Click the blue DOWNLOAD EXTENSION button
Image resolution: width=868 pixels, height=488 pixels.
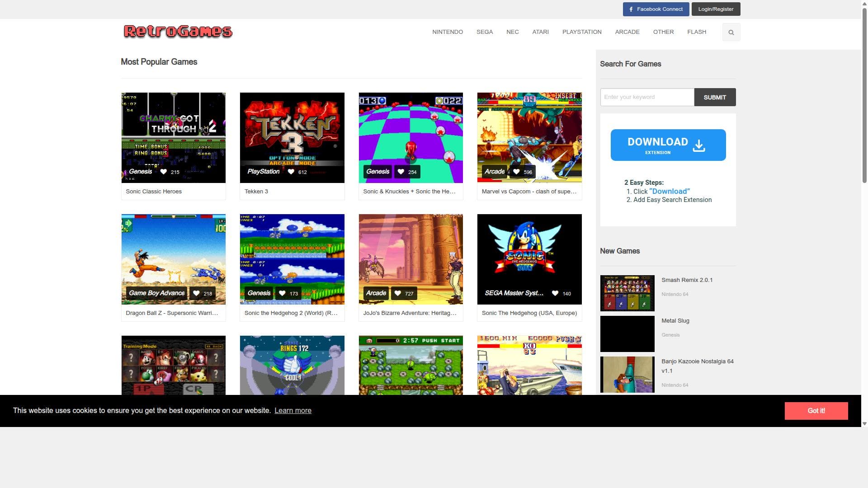click(x=668, y=145)
